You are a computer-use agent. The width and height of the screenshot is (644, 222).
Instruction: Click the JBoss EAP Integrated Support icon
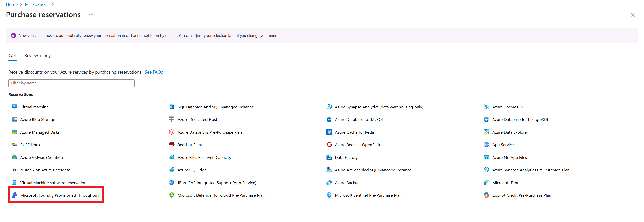click(x=172, y=182)
